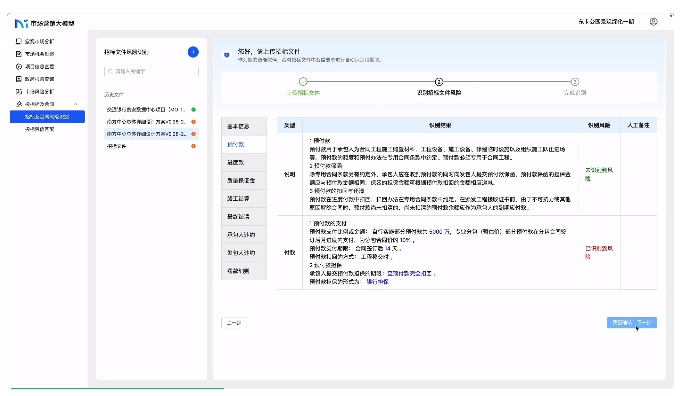
Task: Click the orange status dot on highlighted file
Action: [193, 134]
